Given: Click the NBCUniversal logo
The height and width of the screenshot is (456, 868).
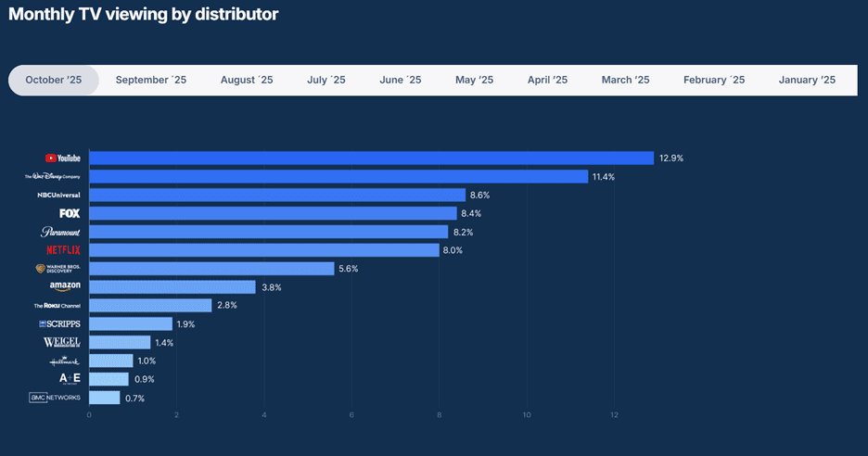Looking at the screenshot, I should (58, 195).
